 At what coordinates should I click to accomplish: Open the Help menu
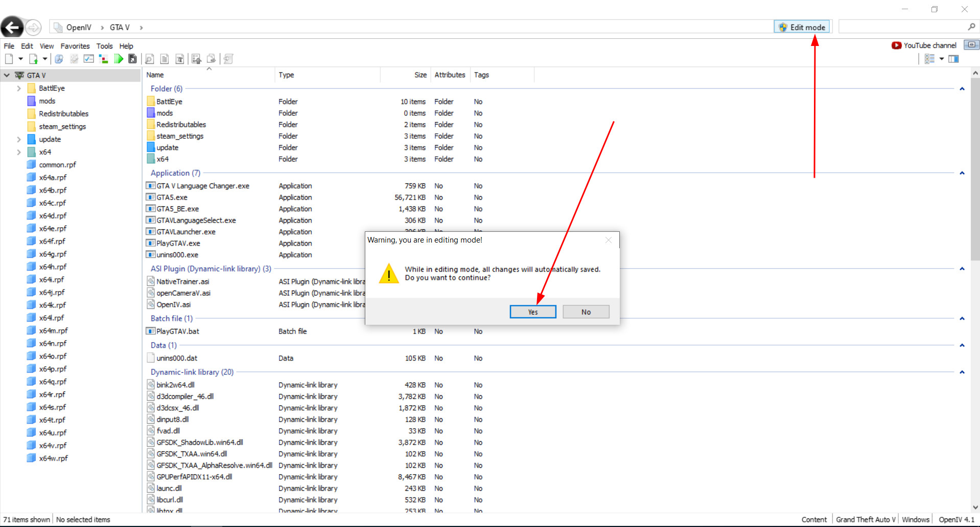pos(126,46)
